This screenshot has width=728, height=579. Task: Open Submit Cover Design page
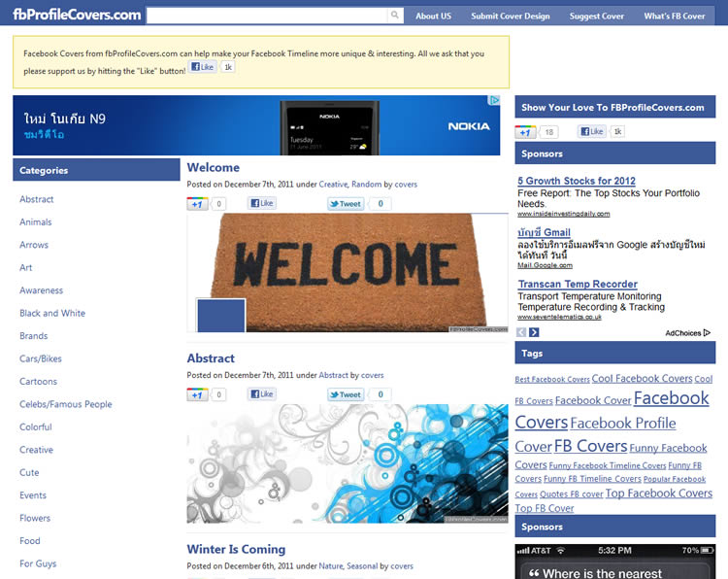click(511, 17)
